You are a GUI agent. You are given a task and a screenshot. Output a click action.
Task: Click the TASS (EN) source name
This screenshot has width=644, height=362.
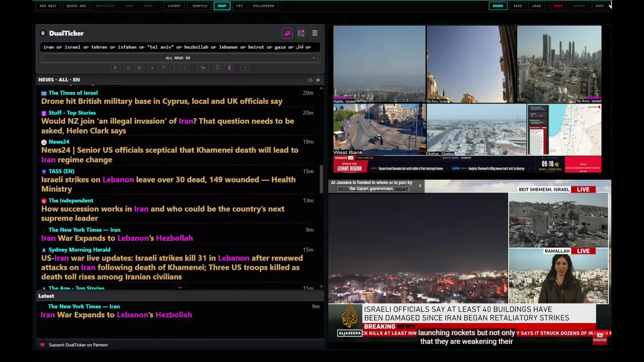(x=61, y=171)
